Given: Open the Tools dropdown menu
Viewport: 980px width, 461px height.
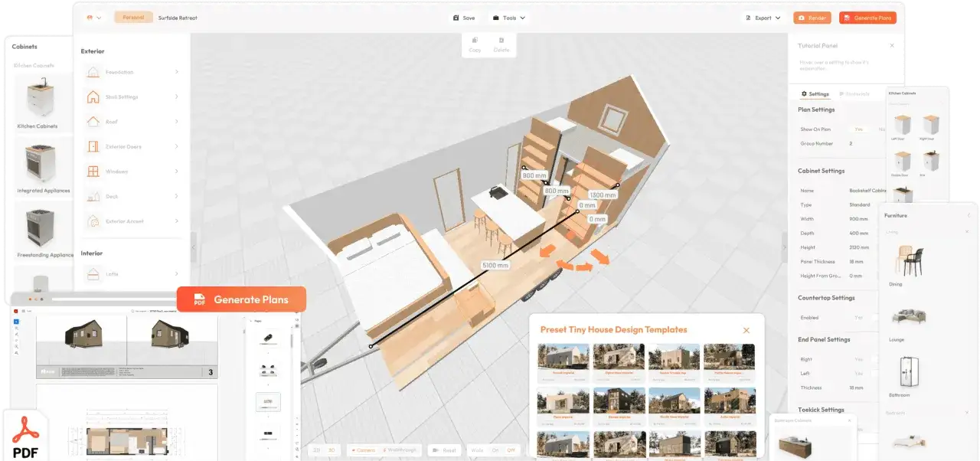Looking at the screenshot, I should click(x=508, y=18).
